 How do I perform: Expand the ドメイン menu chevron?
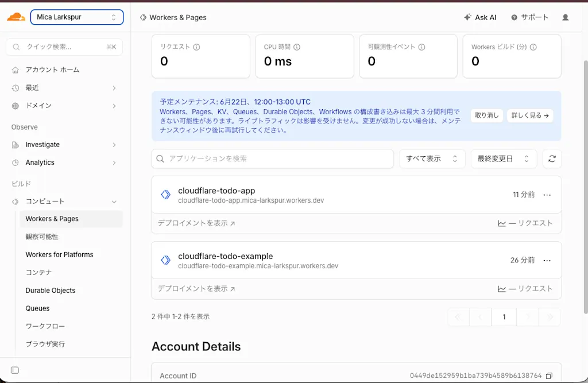pyautogui.click(x=114, y=106)
